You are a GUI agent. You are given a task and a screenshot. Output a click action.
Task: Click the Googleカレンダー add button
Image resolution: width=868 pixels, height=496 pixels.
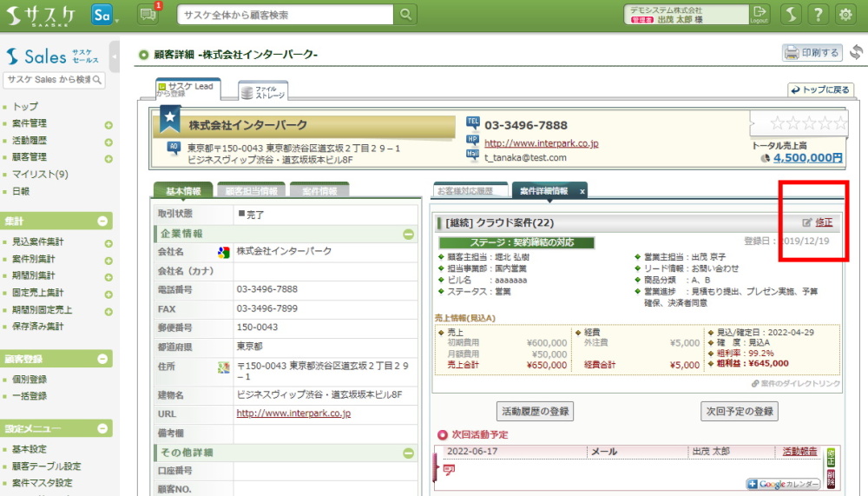point(782,484)
